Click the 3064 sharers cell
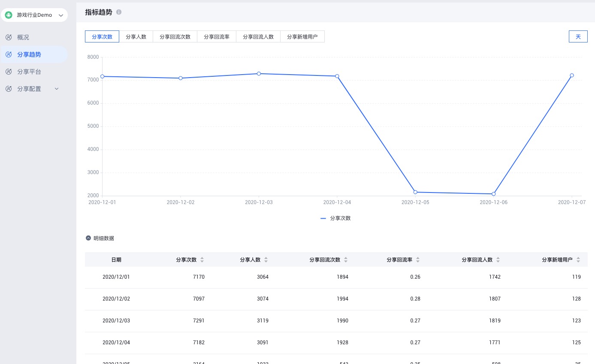Screen dimensions: 595x364 (263, 277)
